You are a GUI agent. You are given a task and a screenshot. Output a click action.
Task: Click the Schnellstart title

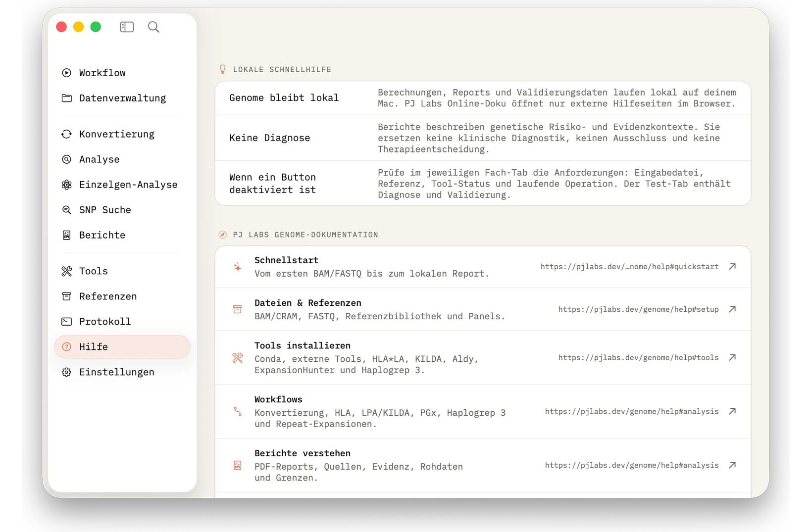286,260
